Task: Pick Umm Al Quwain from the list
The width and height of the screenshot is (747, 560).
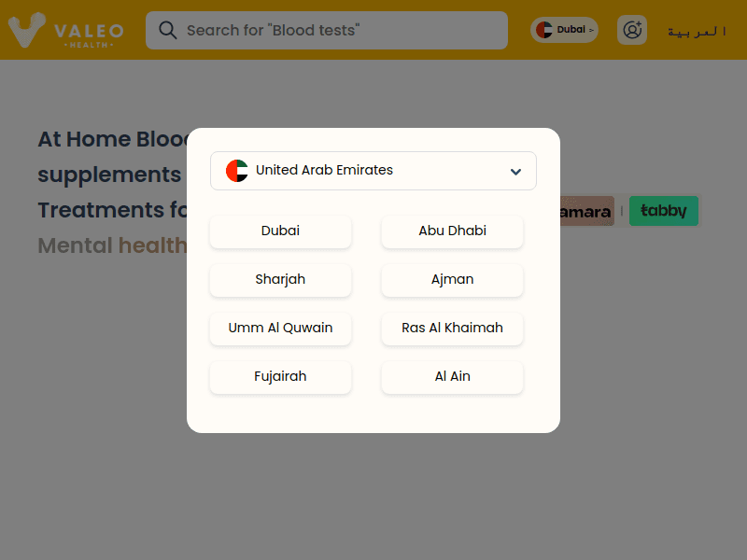Action: (x=280, y=329)
